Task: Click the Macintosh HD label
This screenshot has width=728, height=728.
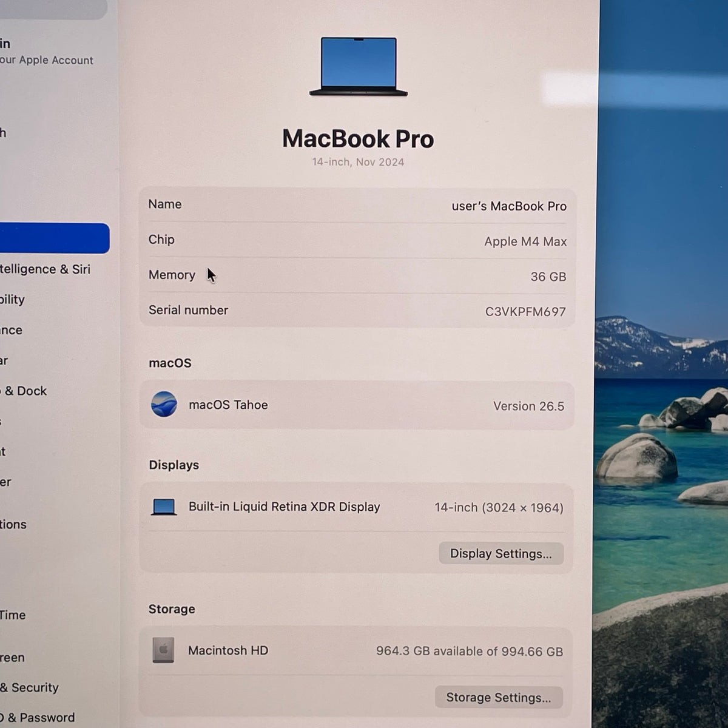Action: point(228,650)
